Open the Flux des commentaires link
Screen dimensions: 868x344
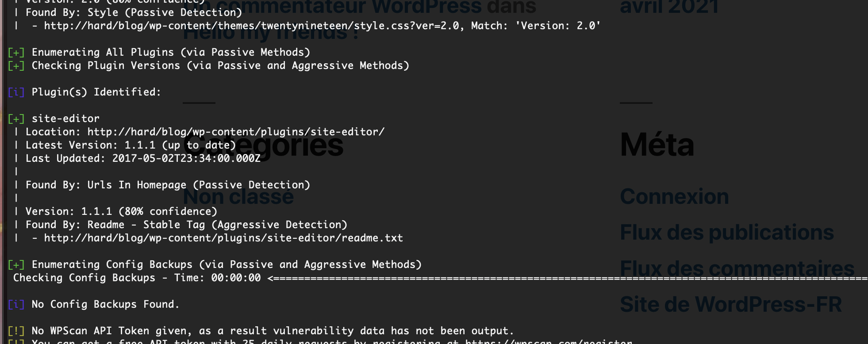pyautogui.click(x=737, y=268)
